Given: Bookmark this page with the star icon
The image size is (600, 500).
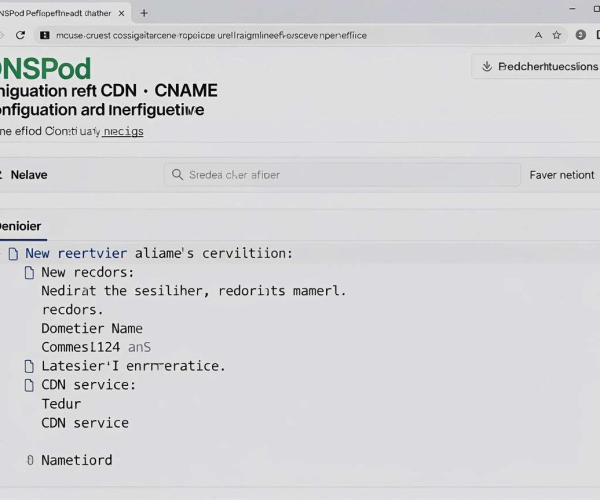Looking at the screenshot, I should tap(556, 35).
